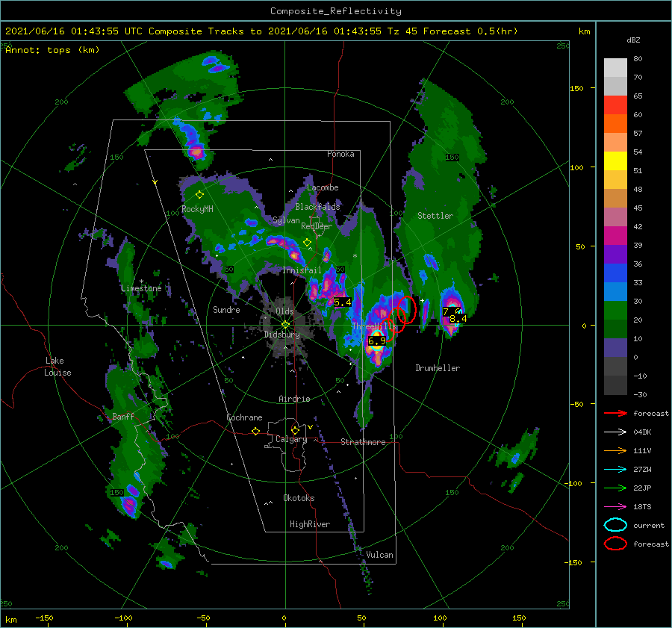Click the dBZ heading above color scale
The image size is (672, 628).
633,40
